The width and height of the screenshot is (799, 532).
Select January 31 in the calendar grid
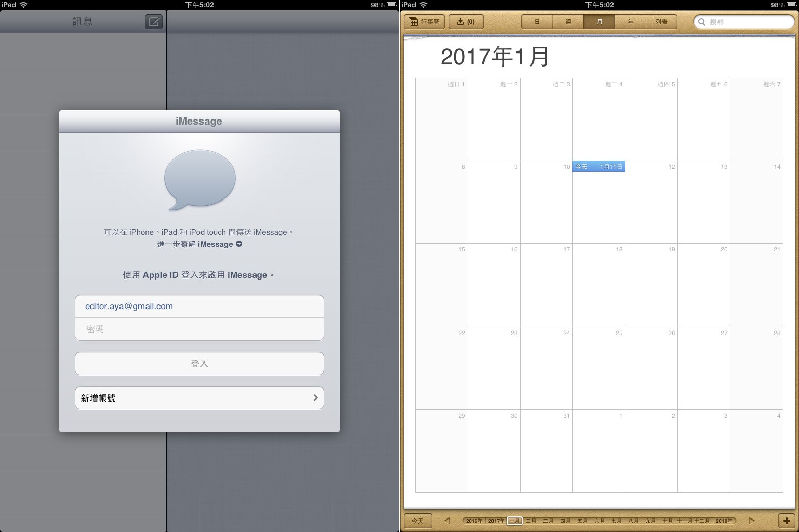(x=547, y=451)
